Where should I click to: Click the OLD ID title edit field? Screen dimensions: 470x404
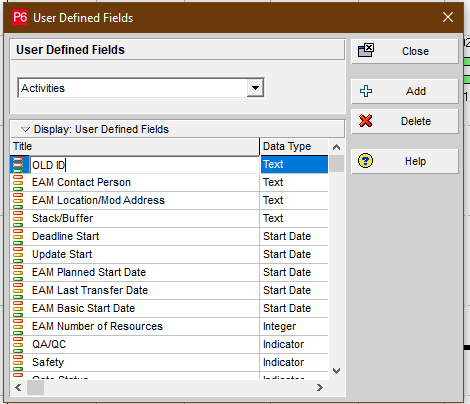coord(145,165)
